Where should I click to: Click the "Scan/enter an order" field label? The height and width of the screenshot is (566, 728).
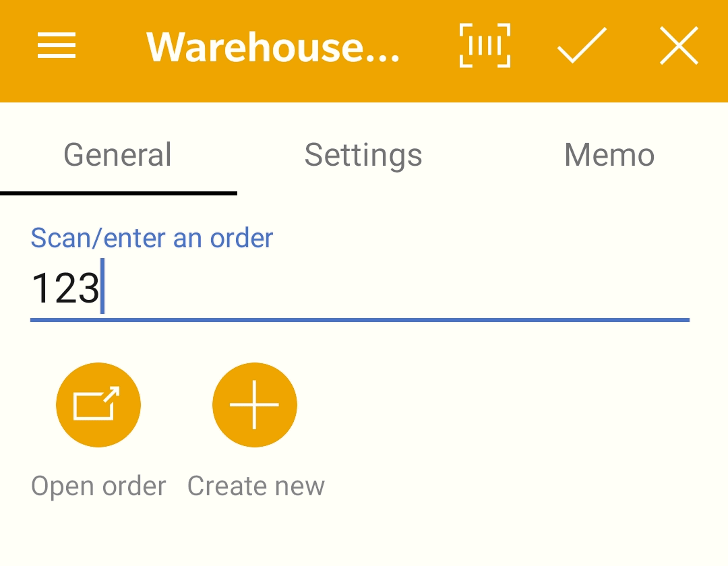pos(152,238)
